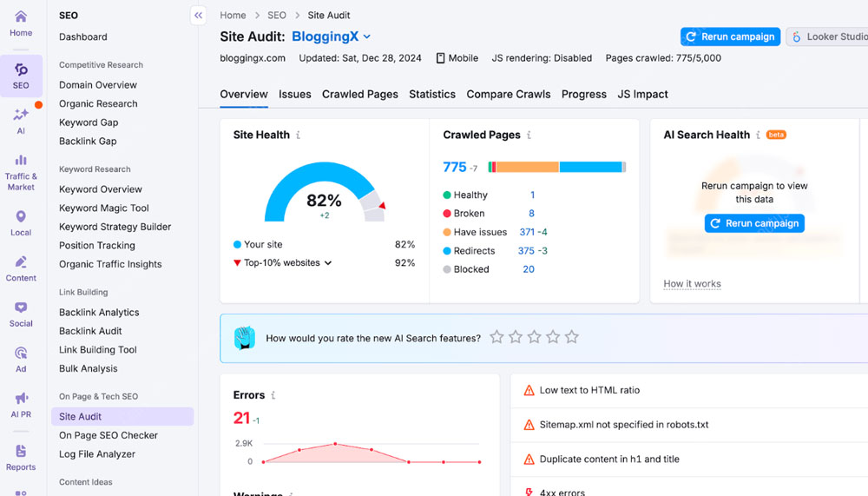Screen dimensions: 868x496
Task: Open Low text to HTML ratio issue
Action: pos(589,390)
